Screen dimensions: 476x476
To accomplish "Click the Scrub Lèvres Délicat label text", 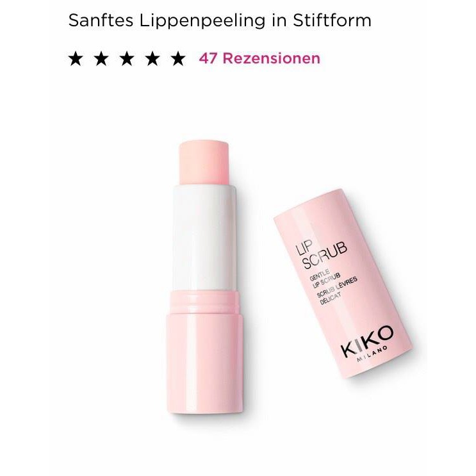I will 337,290.
